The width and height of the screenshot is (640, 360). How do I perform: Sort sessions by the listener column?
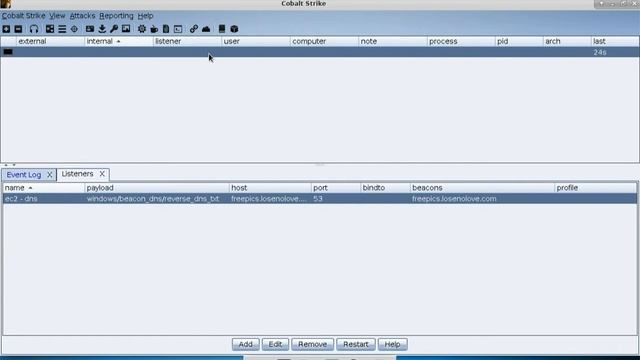(x=187, y=41)
